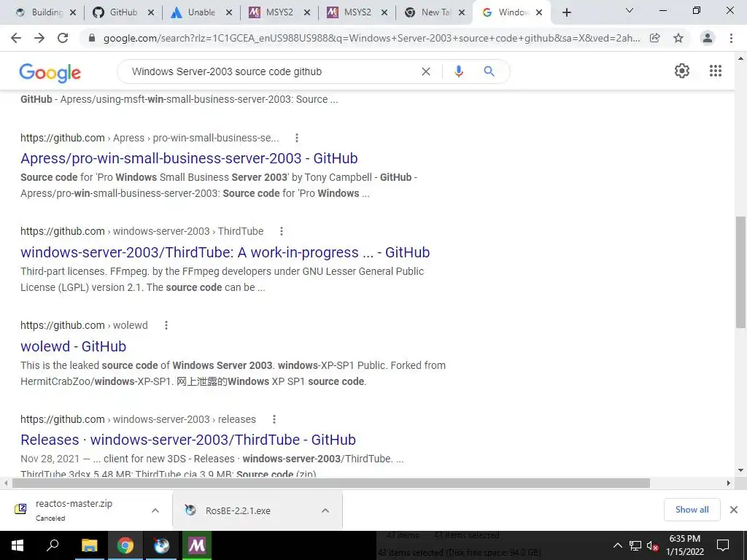Close the GitHub tab
This screenshot has width=747, height=560.
click(151, 13)
